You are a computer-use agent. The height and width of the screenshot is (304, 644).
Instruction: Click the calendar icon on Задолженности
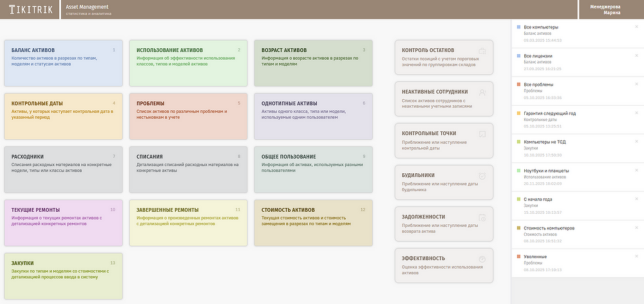(x=482, y=218)
